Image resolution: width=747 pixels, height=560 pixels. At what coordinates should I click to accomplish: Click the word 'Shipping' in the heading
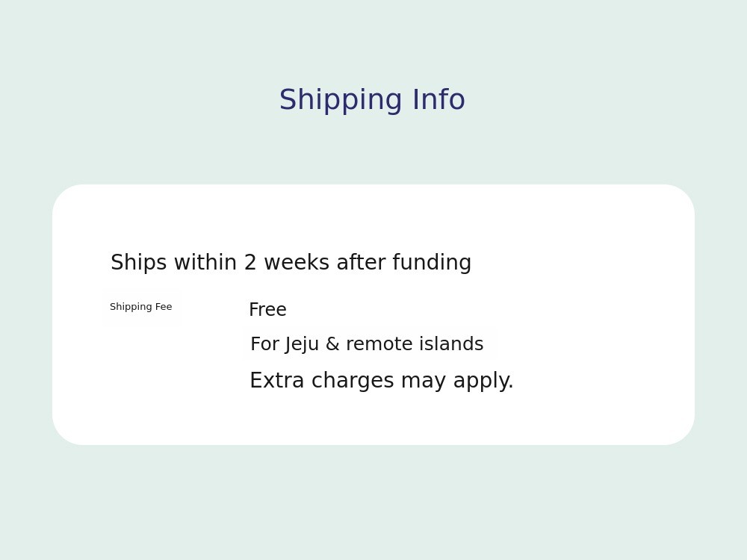[x=341, y=100]
